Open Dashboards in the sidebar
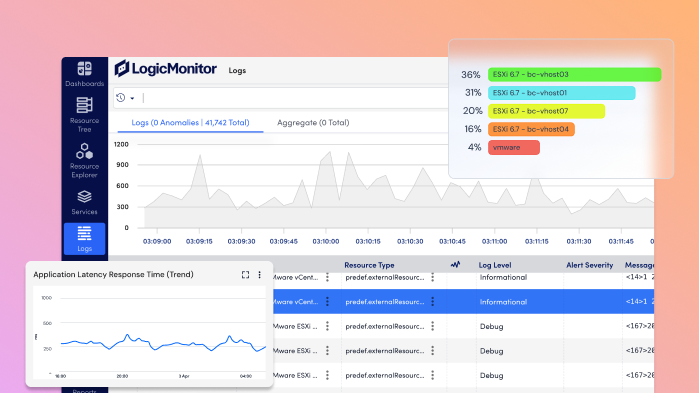Screen dimensions: 699x393 [x=84, y=74]
